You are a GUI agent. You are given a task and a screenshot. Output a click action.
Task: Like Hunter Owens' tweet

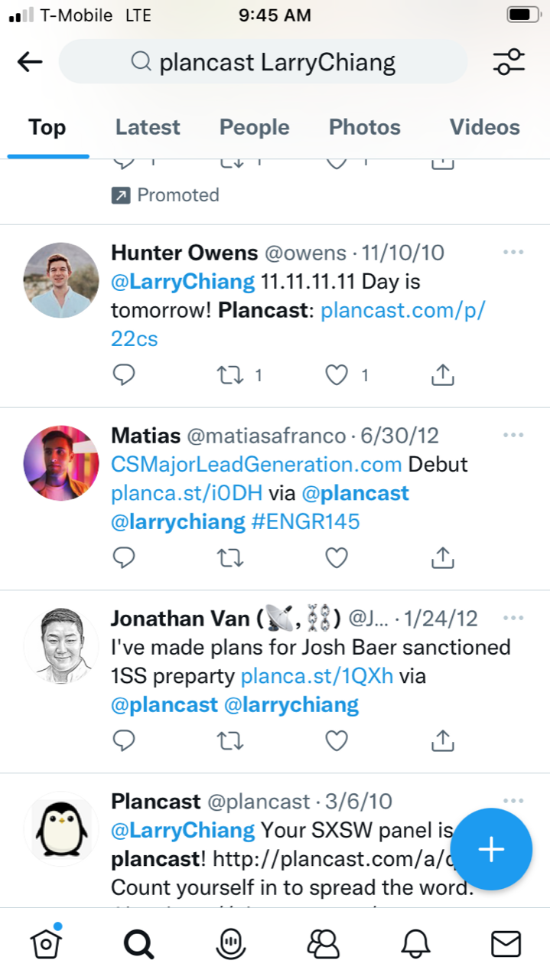[337, 375]
